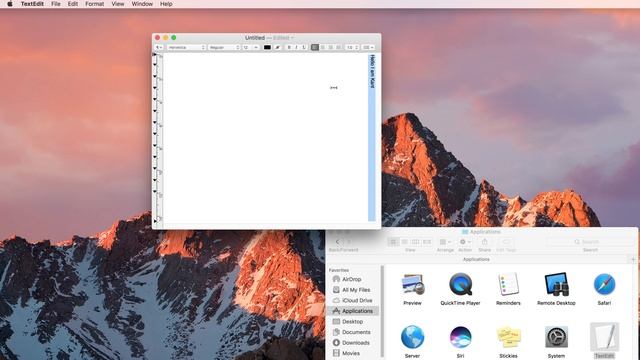This screenshot has width=640, height=360.
Task: Select the Preview app icon
Action: (x=412, y=284)
